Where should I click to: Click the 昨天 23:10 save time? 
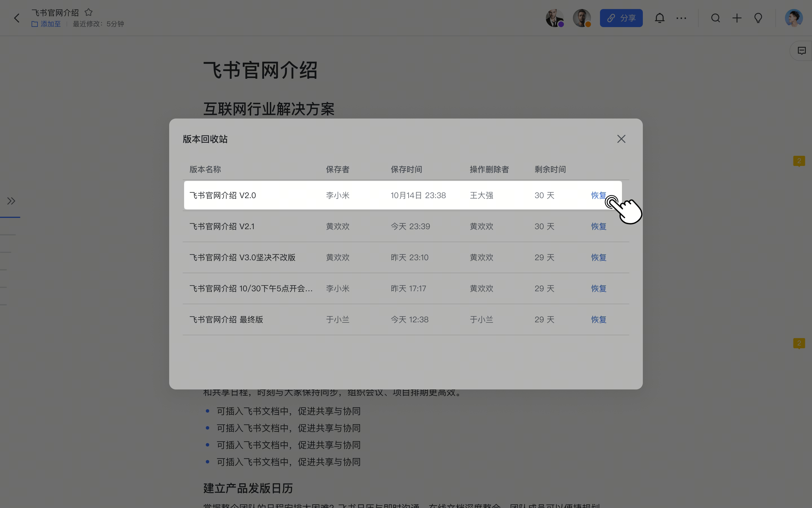[409, 257]
